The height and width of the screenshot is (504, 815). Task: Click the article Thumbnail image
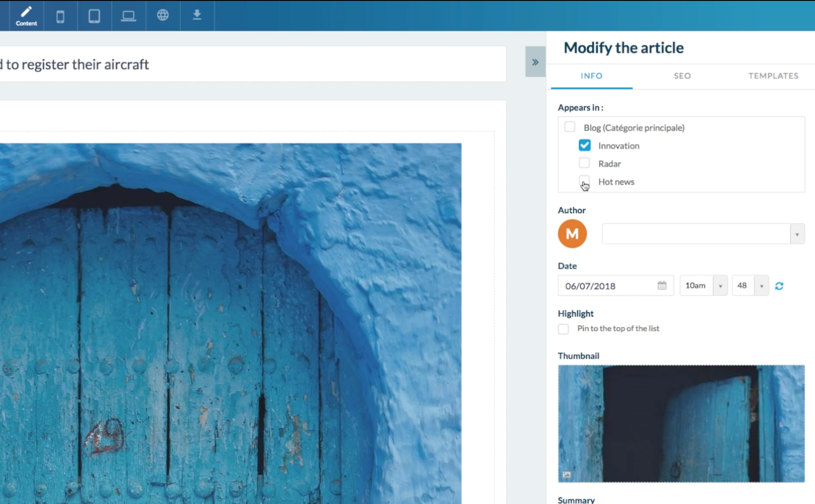pos(681,423)
